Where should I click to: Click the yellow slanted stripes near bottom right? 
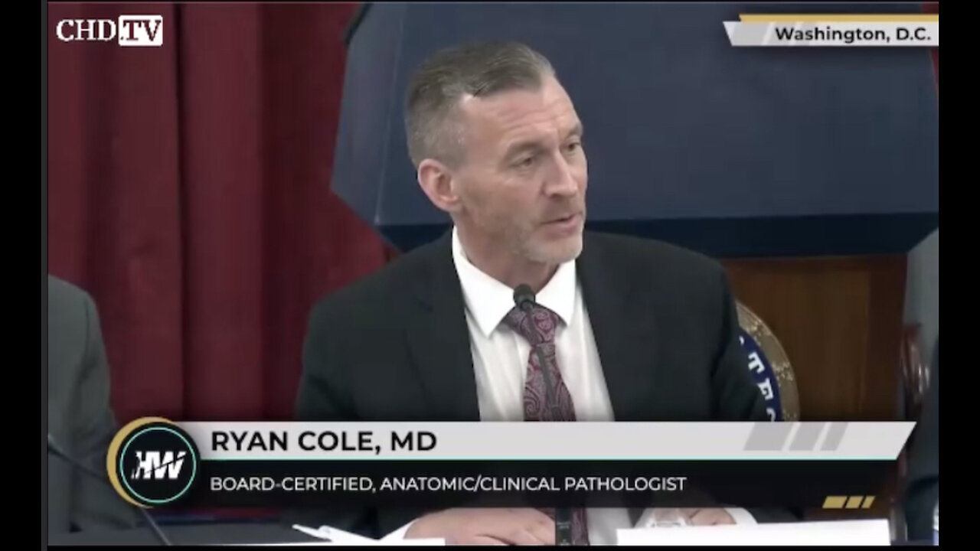click(x=848, y=502)
